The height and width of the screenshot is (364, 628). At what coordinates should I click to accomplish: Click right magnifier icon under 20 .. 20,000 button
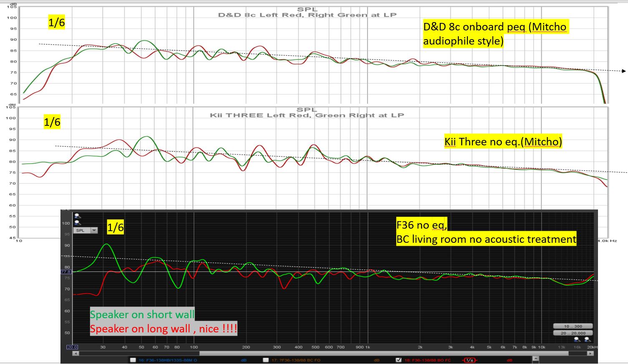588,339
